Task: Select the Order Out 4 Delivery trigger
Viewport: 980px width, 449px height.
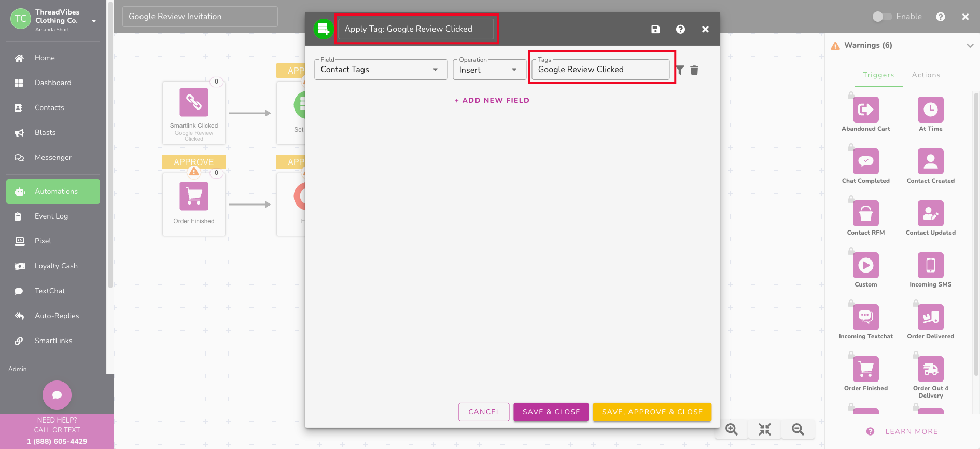Action: tap(931, 369)
